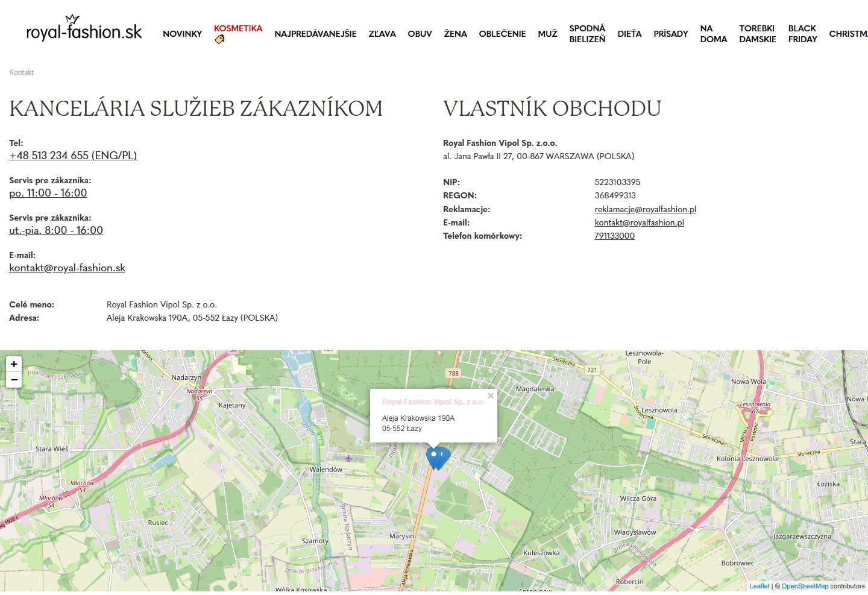Image resolution: width=868 pixels, height=595 pixels.
Task: Open the MUŽ menu
Action: click(547, 34)
